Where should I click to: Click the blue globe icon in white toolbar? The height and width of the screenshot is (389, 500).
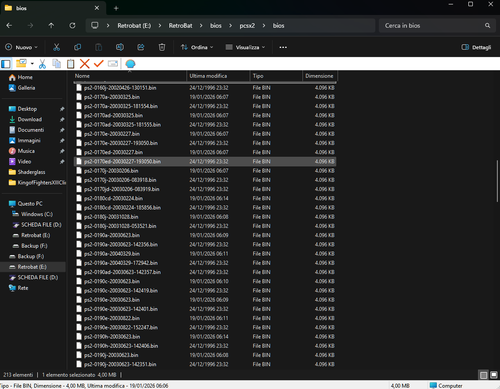click(x=130, y=64)
